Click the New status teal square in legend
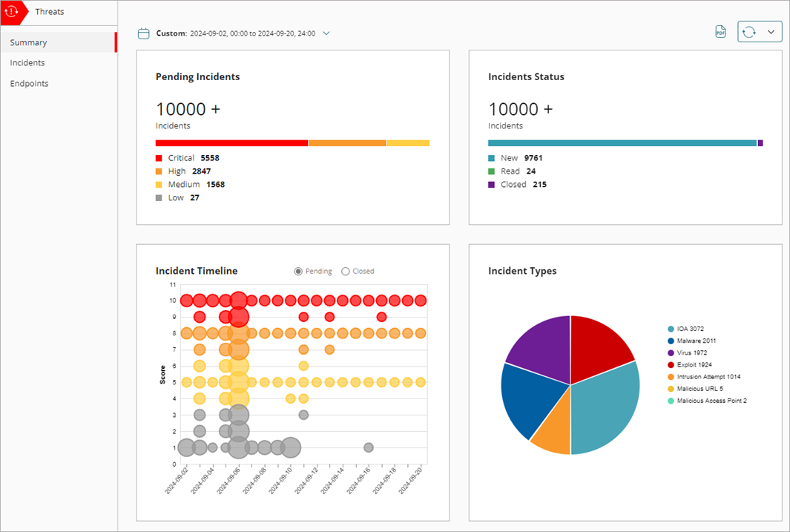 (x=491, y=157)
